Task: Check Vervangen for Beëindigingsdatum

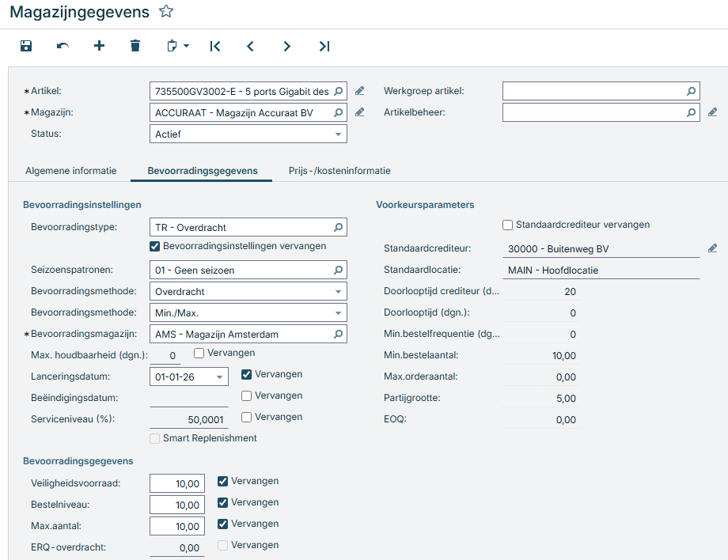Action: click(247, 395)
